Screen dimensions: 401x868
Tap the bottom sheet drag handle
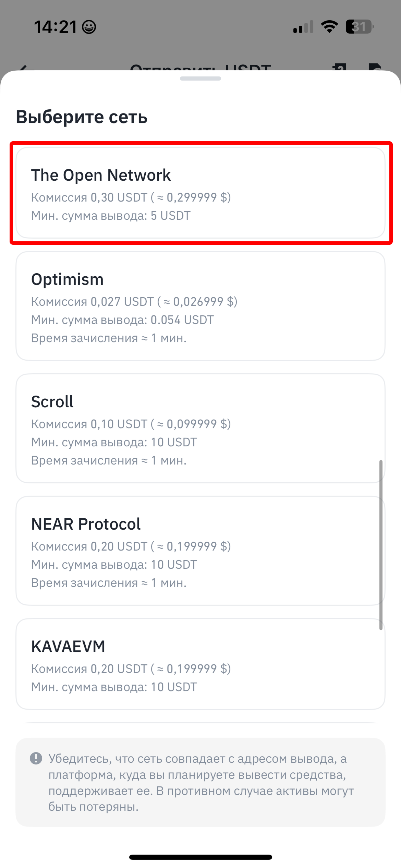[x=200, y=79]
